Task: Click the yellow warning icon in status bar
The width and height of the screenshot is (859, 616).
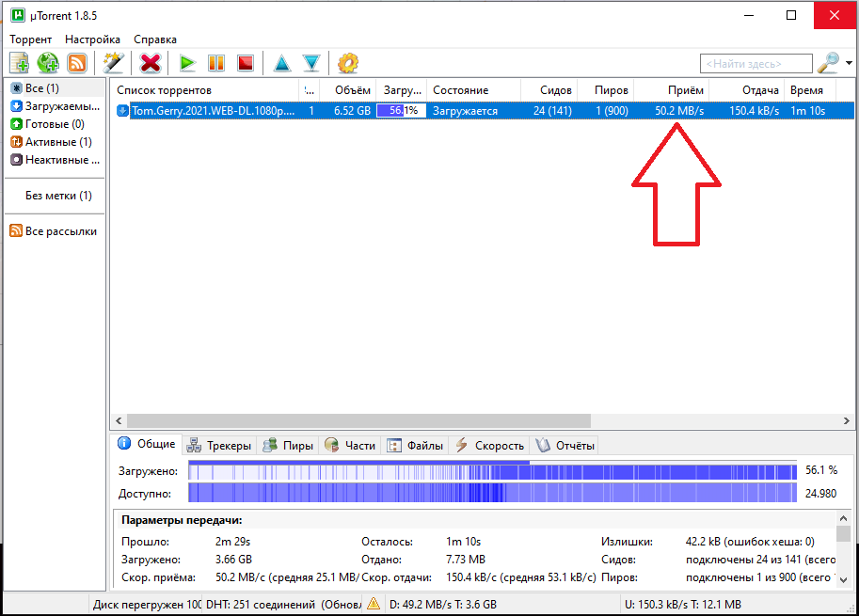Action: (374, 604)
